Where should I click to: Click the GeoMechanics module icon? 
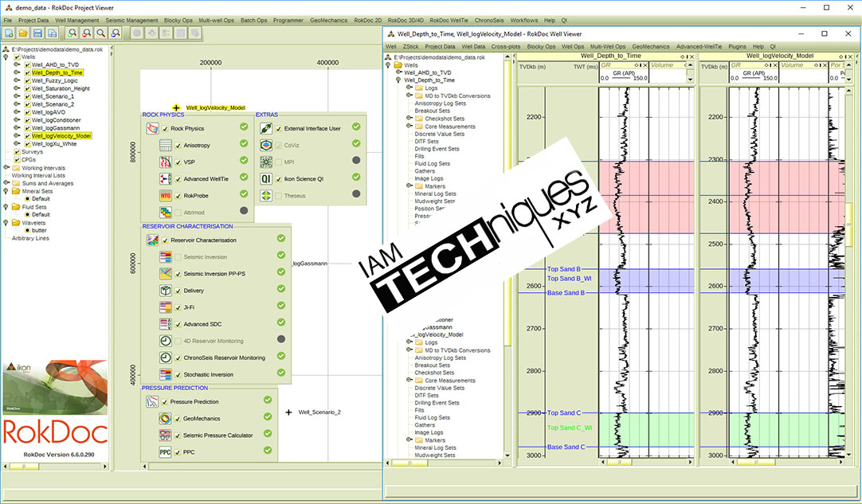coord(165,418)
